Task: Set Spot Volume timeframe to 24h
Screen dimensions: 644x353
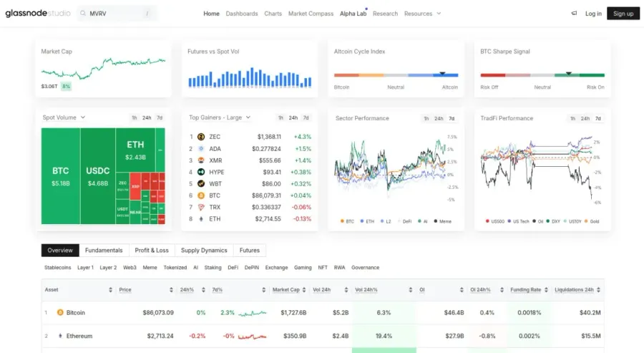Action: point(147,118)
